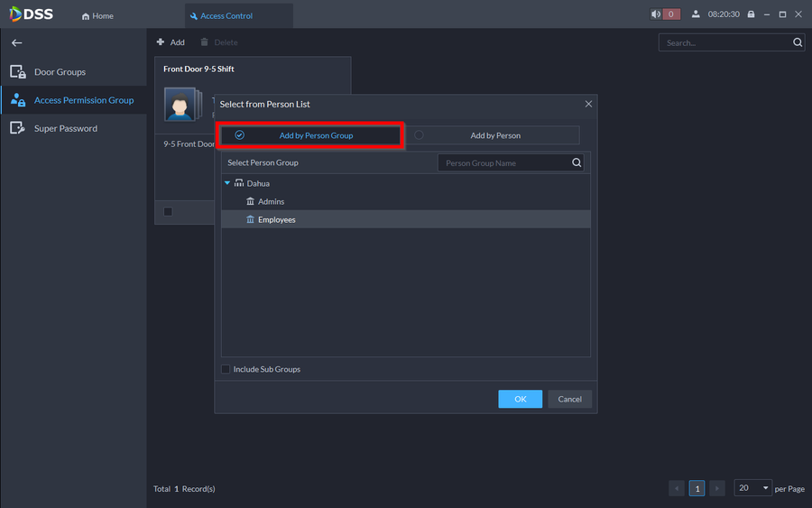
Task: Click the DSS logo
Action: (x=31, y=14)
